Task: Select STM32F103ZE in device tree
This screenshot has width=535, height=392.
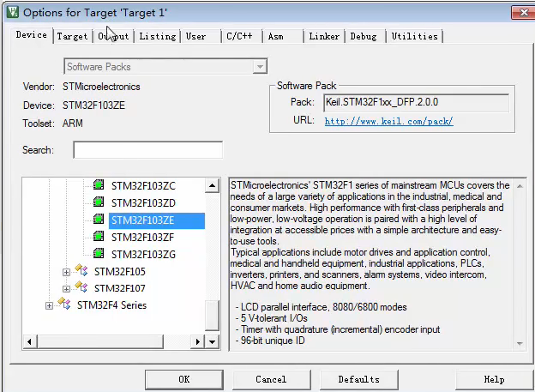Action: click(x=157, y=220)
